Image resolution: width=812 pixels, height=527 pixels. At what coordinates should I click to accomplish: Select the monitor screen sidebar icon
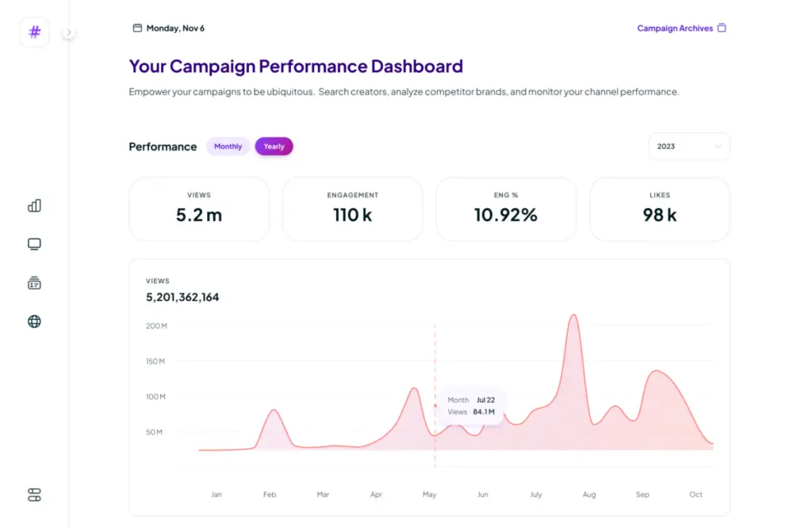[x=34, y=244]
